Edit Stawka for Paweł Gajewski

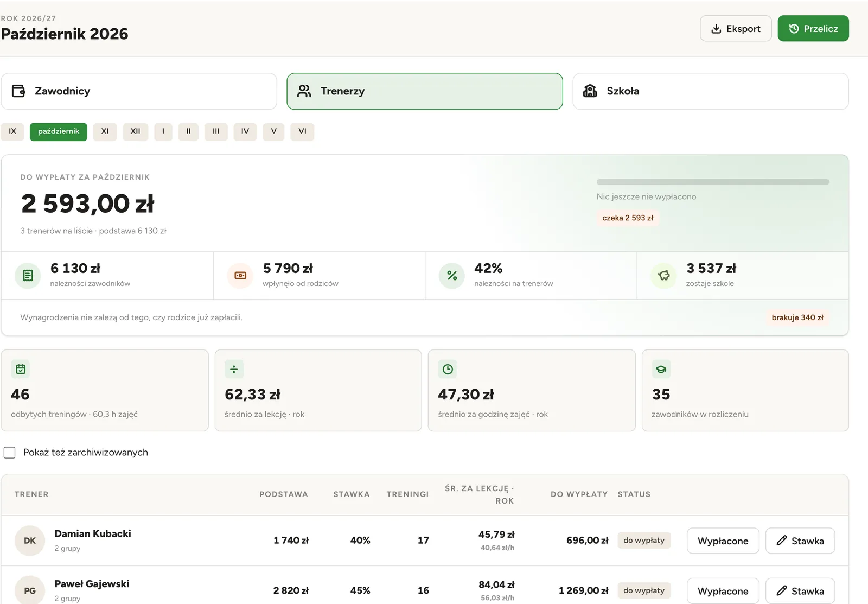click(x=800, y=591)
